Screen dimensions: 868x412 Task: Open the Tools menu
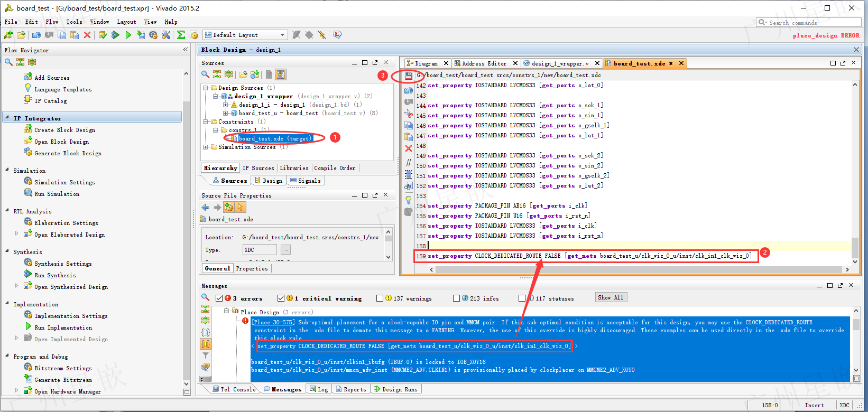pyautogui.click(x=74, y=22)
